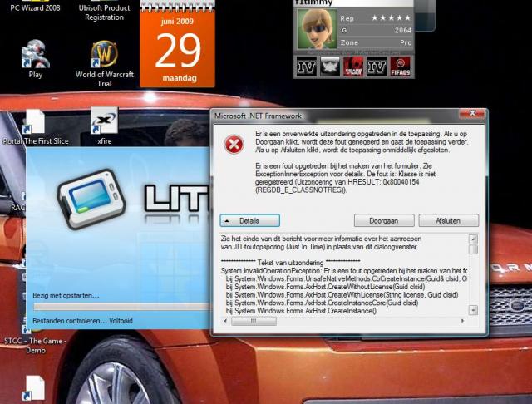Launch the Play desktop shortcut
This screenshot has width=532, height=404.
[35, 59]
